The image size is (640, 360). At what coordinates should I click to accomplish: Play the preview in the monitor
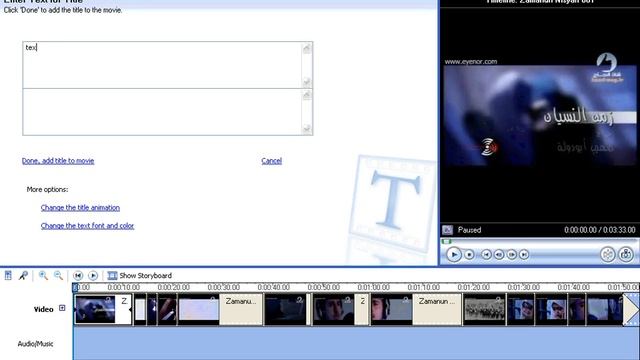point(453,255)
